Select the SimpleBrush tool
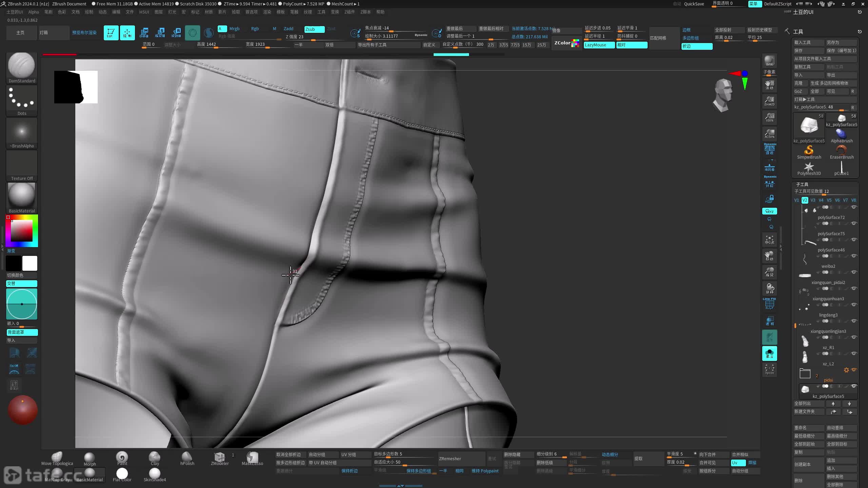The image size is (868, 488). pos(809,152)
